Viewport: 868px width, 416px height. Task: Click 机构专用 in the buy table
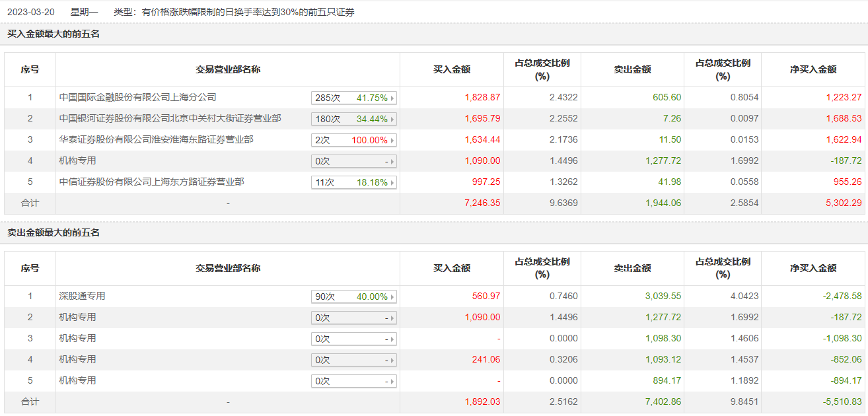pyautogui.click(x=77, y=160)
